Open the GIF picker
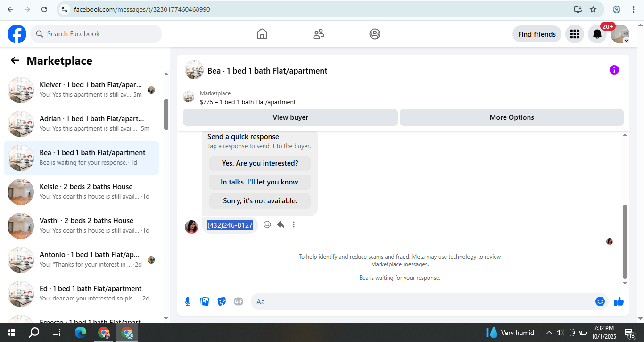The height and width of the screenshot is (342, 644). pos(239,301)
